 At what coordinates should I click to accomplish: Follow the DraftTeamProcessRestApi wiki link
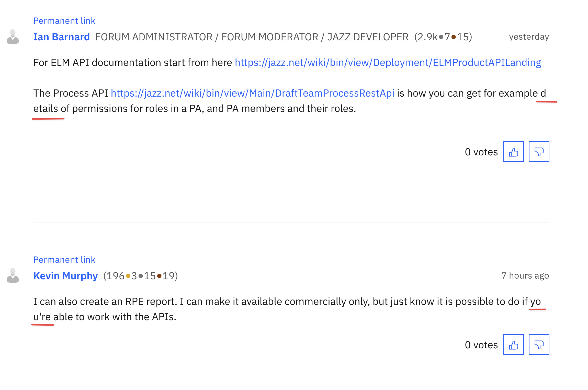[x=252, y=93]
